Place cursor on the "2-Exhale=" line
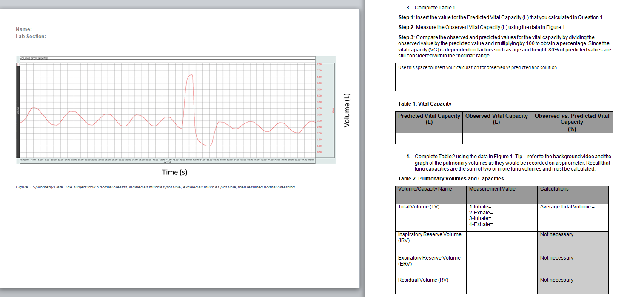This screenshot has width=644, height=297. pyautogui.click(x=481, y=212)
